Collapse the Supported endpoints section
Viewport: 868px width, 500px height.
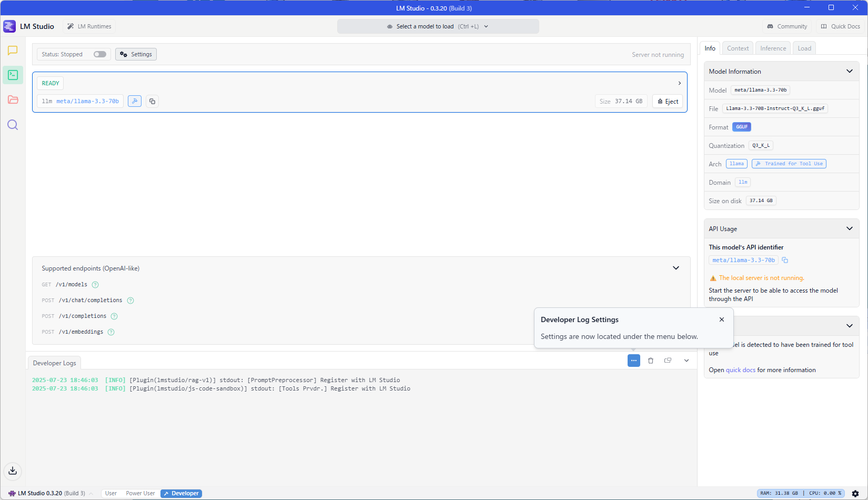(676, 268)
